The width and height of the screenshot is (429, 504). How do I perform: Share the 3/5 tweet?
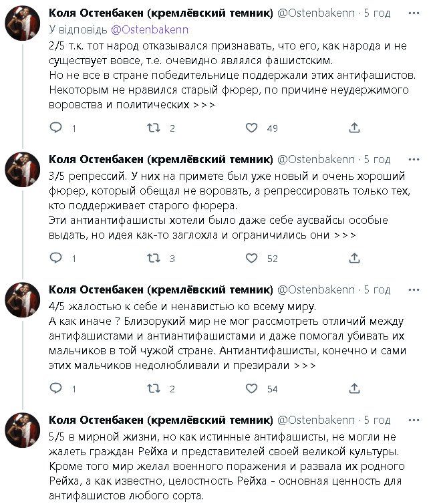click(x=355, y=258)
